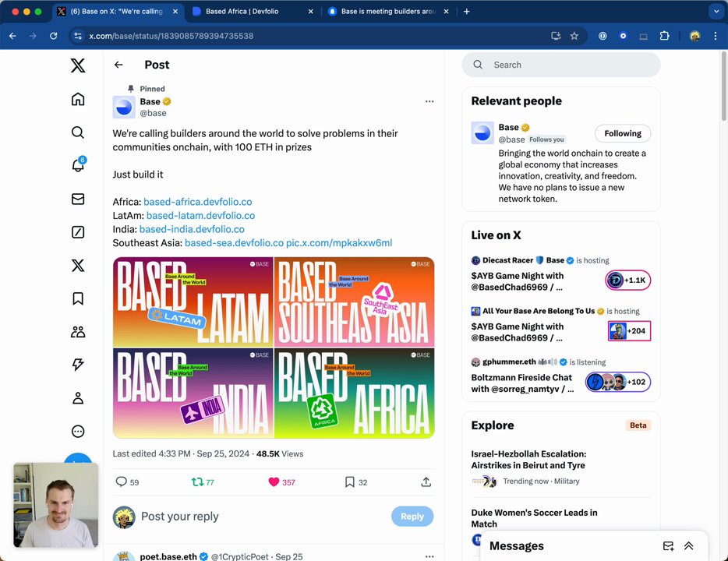Open Messages envelope icon in sidebar

click(x=78, y=199)
